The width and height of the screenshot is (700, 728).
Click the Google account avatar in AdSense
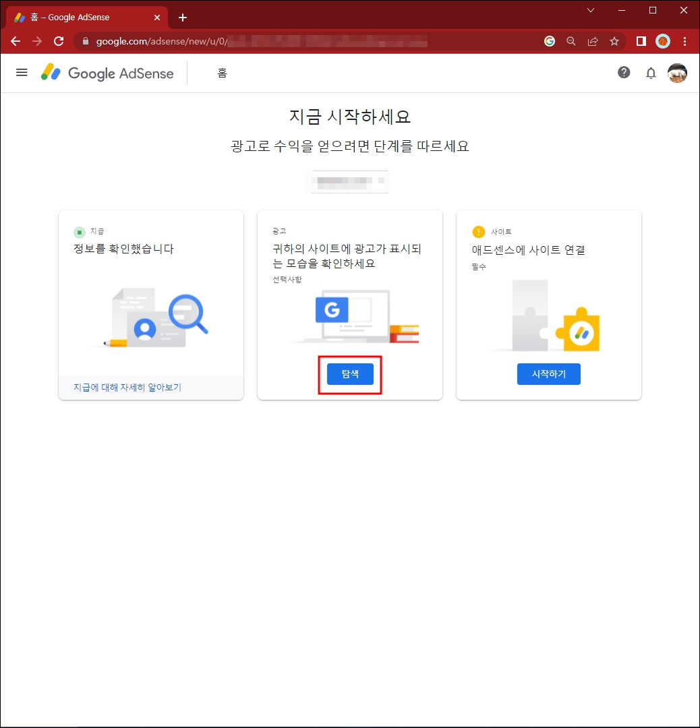pyautogui.click(x=677, y=73)
